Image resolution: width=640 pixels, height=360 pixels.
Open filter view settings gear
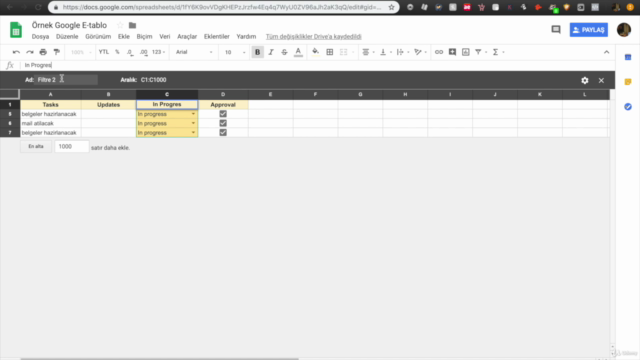tap(585, 80)
